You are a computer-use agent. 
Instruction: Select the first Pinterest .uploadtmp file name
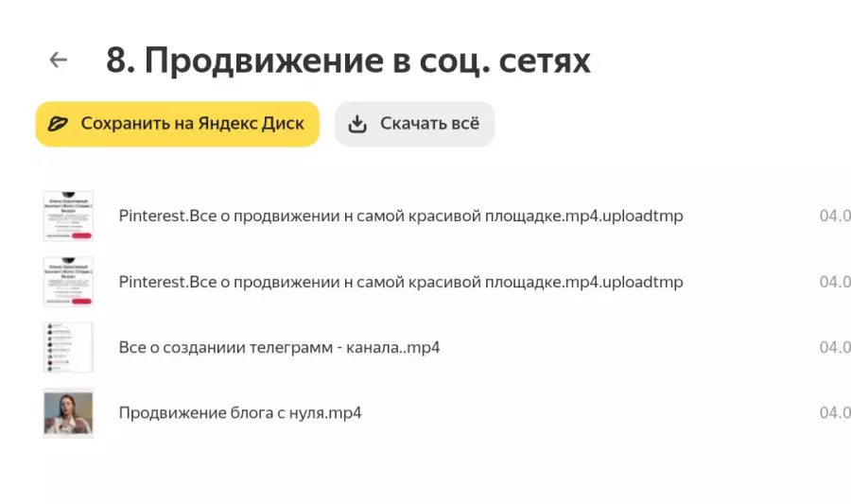pos(401,216)
